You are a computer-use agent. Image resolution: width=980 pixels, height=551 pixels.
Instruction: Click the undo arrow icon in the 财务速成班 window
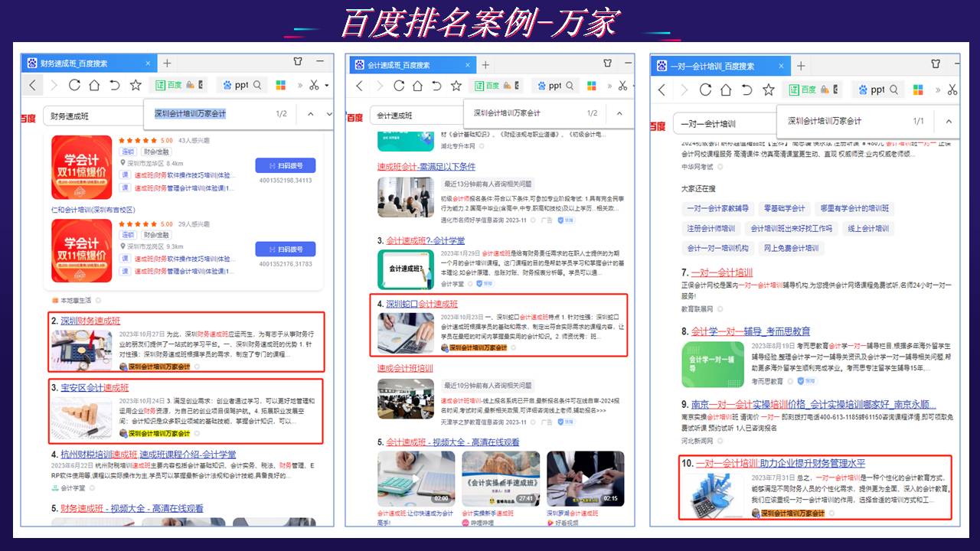click(115, 86)
